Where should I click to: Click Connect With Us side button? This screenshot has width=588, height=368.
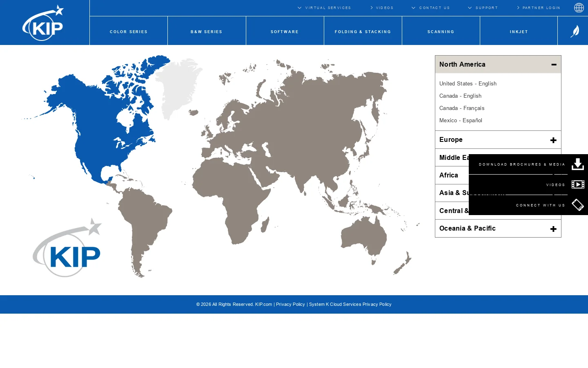click(x=541, y=205)
